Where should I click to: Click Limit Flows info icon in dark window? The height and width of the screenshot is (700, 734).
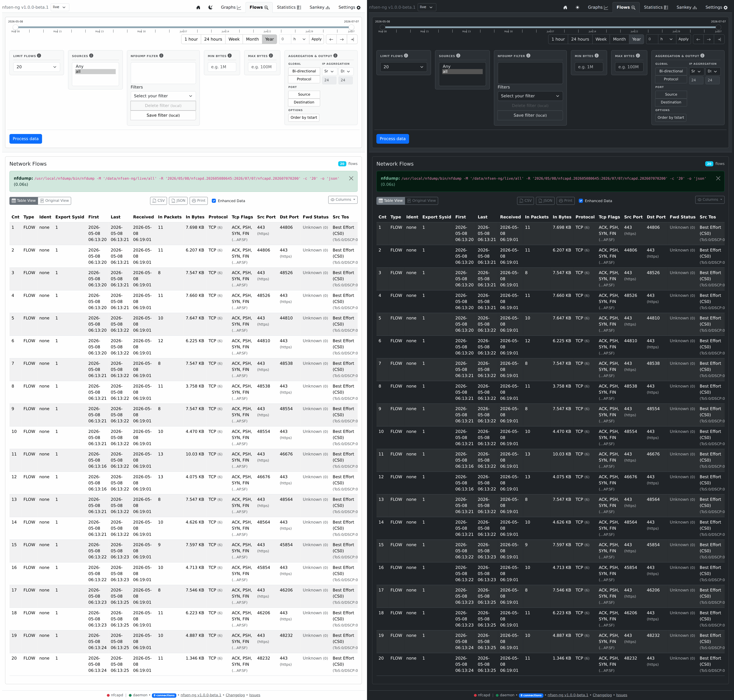pyautogui.click(x=406, y=56)
